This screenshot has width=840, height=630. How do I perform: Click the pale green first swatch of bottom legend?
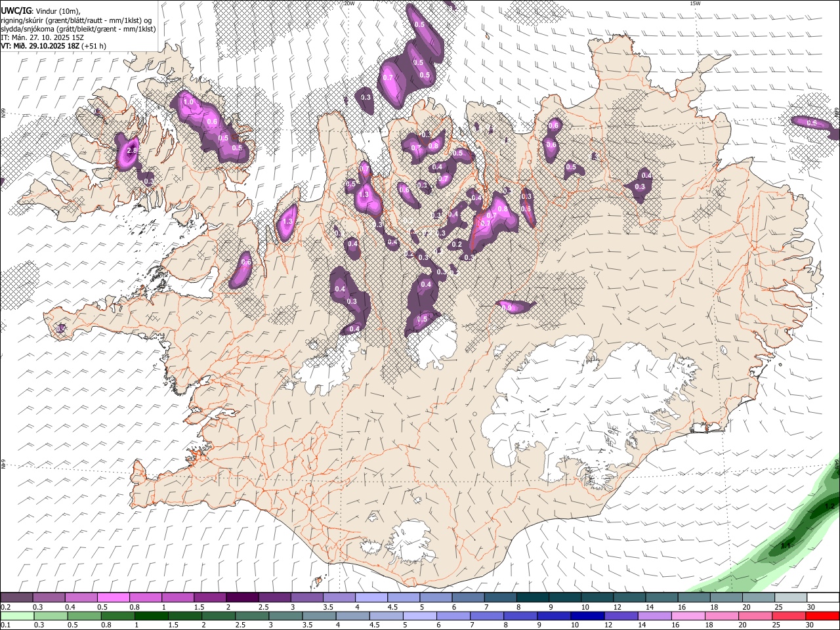pyautogui.click(x=17, y=616)
